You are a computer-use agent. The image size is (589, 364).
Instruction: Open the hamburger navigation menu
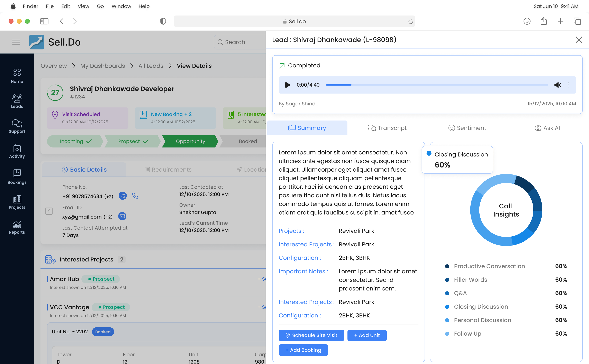(x=16, y=42)
